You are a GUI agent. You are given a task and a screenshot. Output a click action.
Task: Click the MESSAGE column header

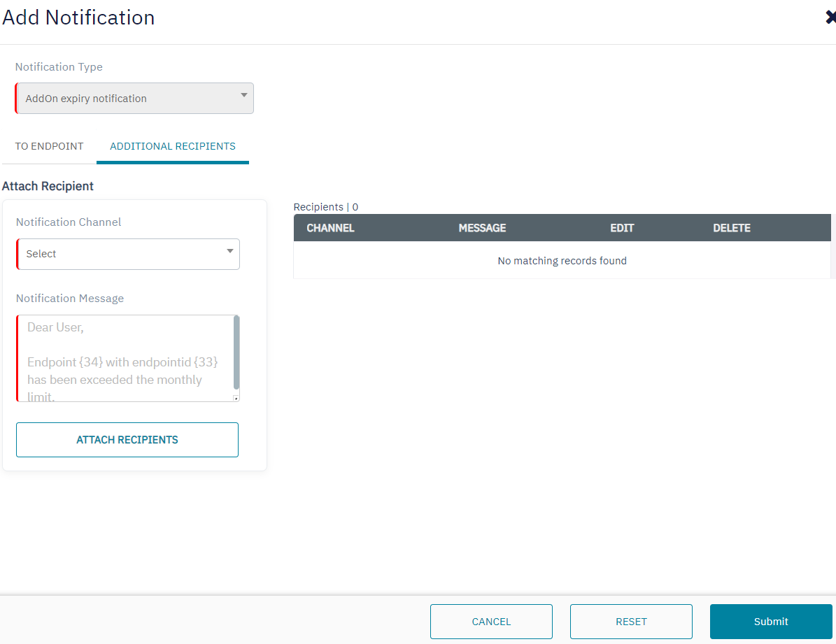click(x=482, y=228)
